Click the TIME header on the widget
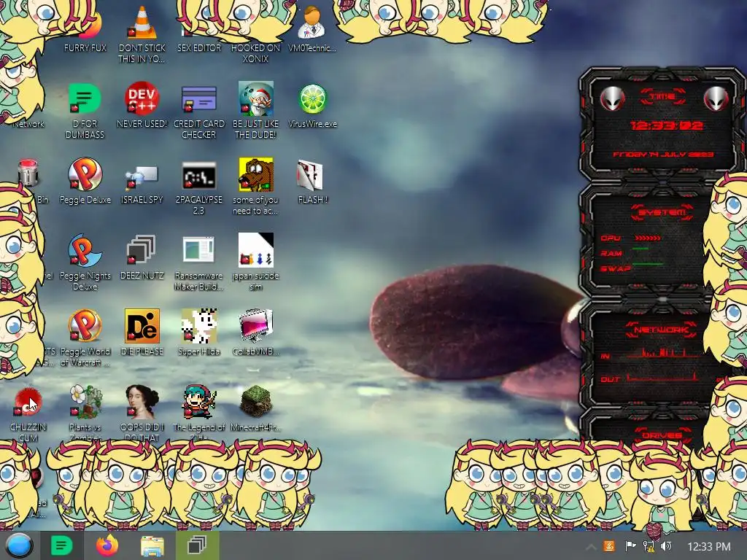This screenshot has width=747, height=560. [x=662, y=96]
